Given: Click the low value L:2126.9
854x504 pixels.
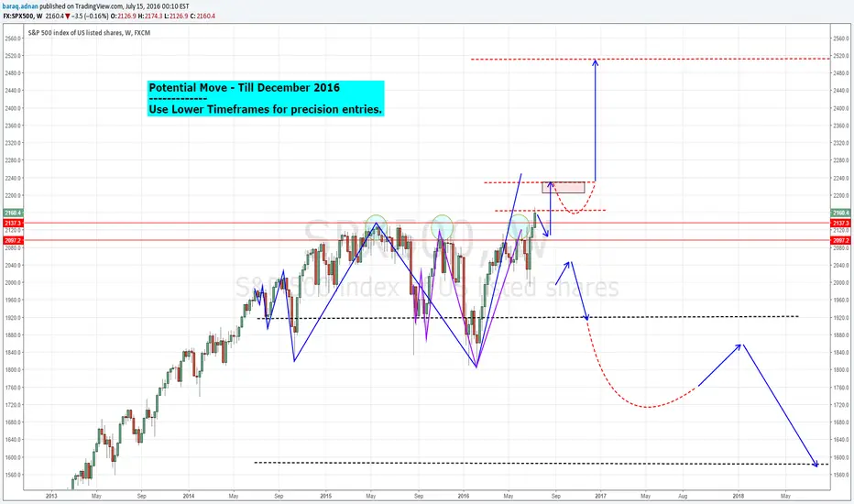Looking at the screenshot, I should point(176,16).
